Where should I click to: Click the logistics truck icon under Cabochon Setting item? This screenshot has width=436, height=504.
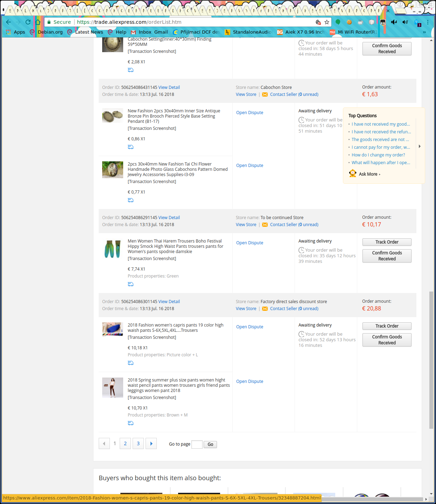[131, 70]
